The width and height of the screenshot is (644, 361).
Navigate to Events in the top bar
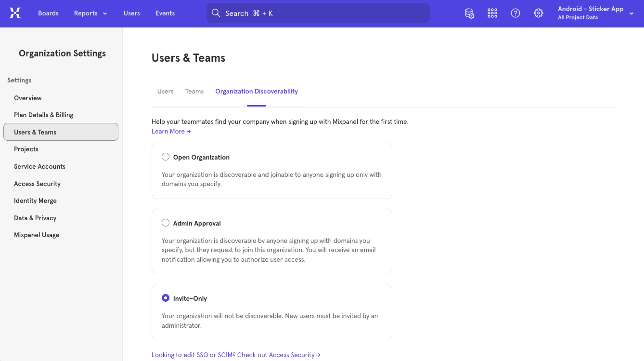tap(165, 13)
